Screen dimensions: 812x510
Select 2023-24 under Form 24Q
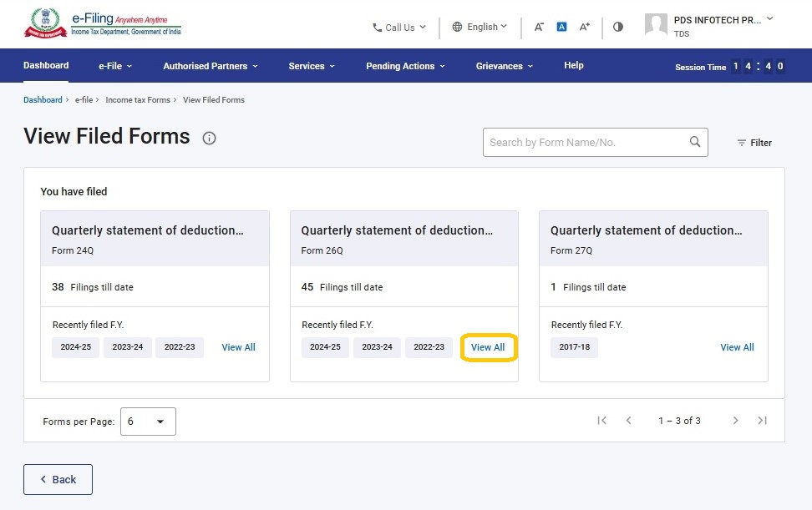click(127, 347)
